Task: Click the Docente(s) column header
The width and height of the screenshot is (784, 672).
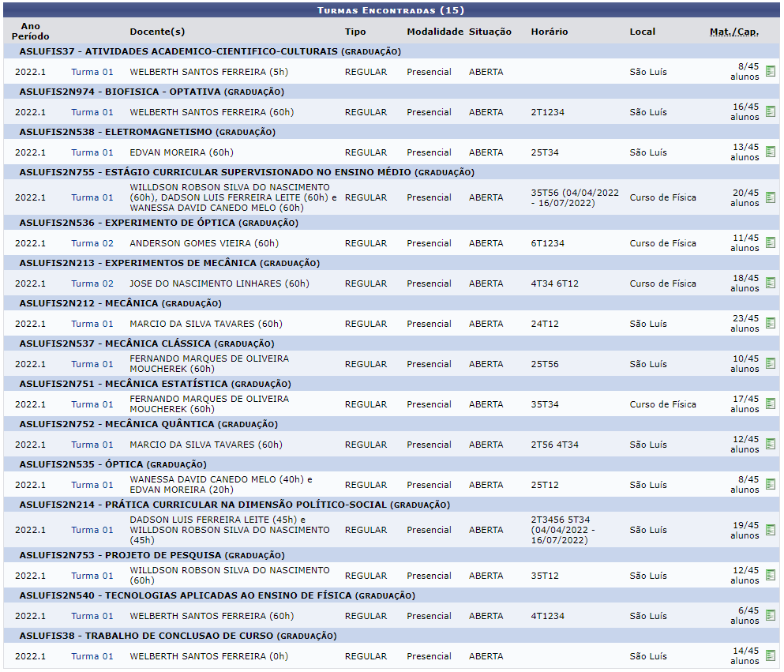Action: (x=157, y=32)
